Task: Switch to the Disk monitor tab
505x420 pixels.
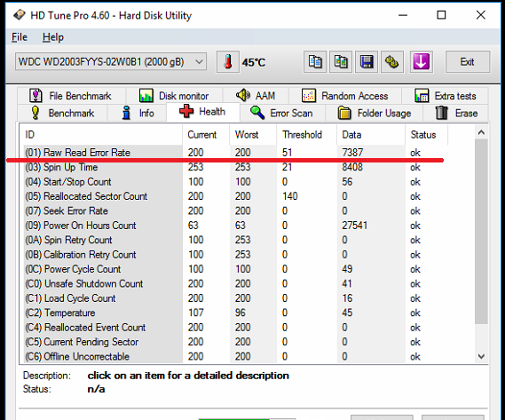Action: 174,96
